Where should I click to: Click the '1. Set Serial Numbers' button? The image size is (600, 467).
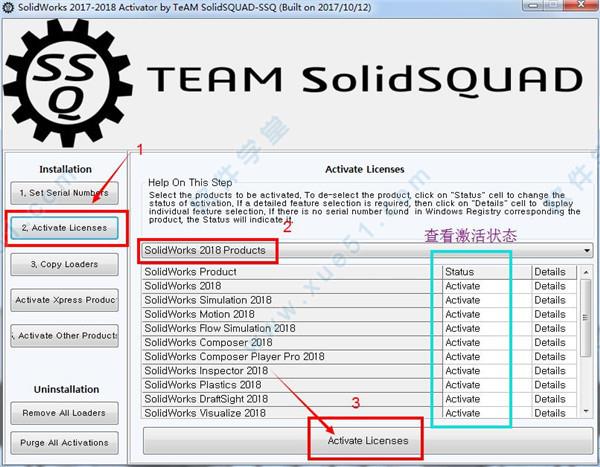(64, 193)
